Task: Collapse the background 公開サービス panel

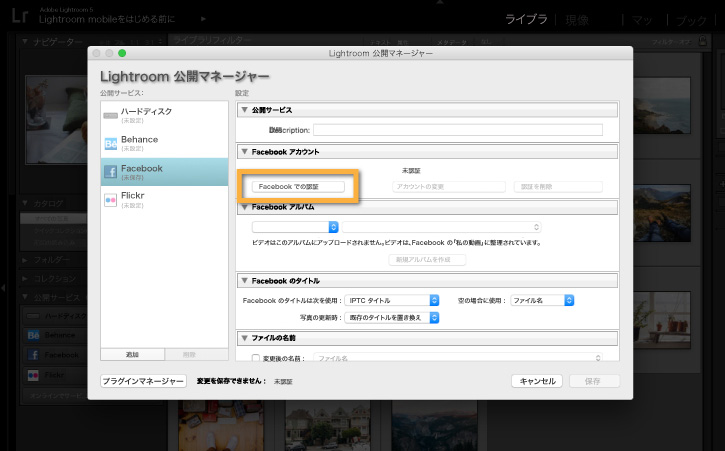Action: pos(25,297)
